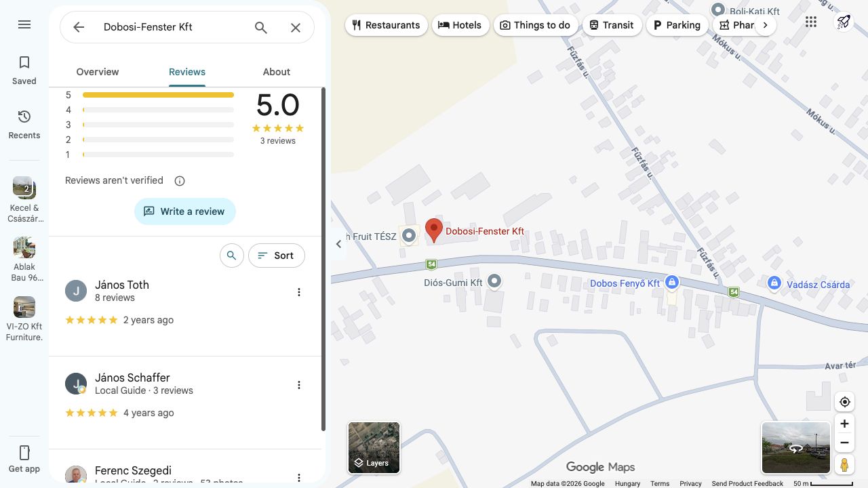Image resolution: width=868 pixels, height=488 pixels.
Task: Select Parking chip
Action: (x=677, y=25)
